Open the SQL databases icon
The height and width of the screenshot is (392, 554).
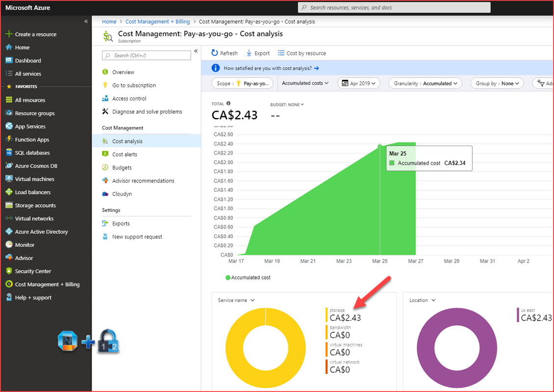tap(9, 152)
